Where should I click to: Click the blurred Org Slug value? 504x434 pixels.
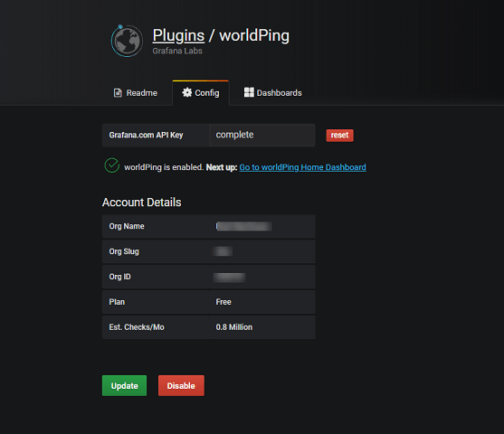pos(223,251)
